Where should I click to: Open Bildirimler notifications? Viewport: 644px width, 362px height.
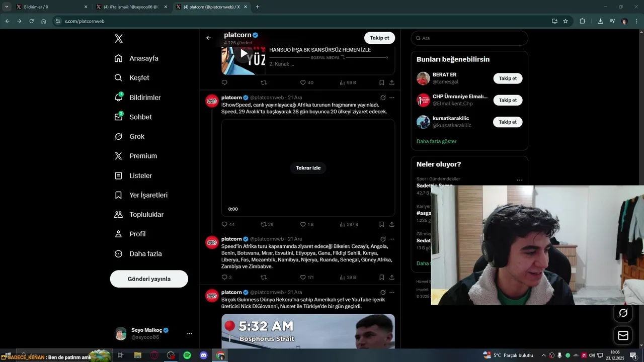click(x=137, y=98)
